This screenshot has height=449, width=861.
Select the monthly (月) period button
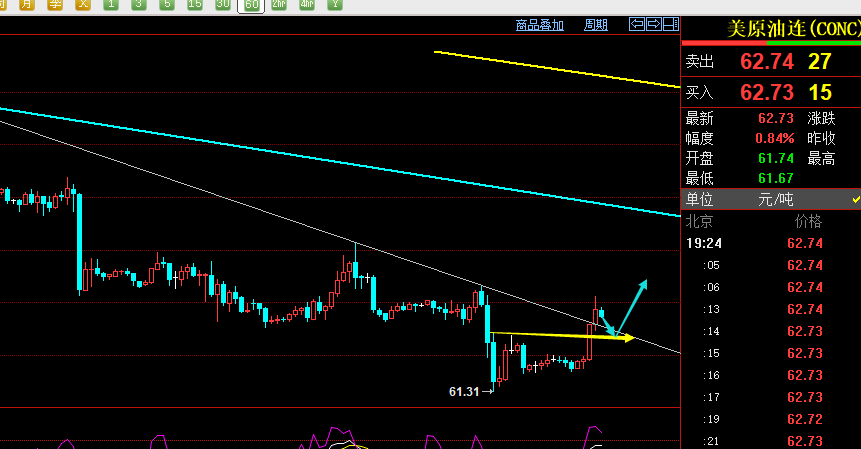coord(26,4)
